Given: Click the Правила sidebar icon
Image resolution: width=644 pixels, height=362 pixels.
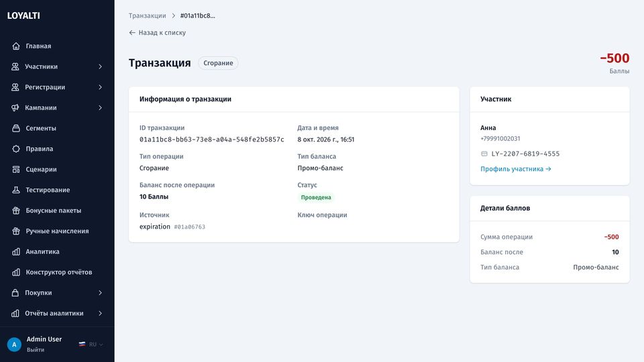Looking at the screenshot, I should (x=16, y=149).
